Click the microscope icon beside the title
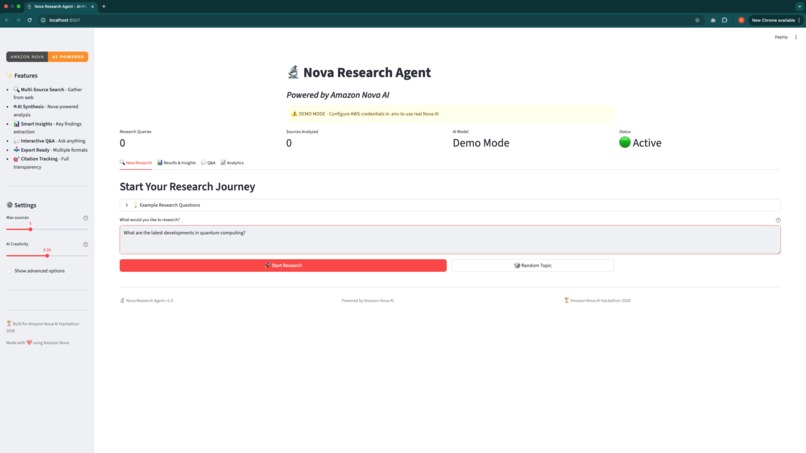Screen dimensions: 806x453 (x=293, y=72)
